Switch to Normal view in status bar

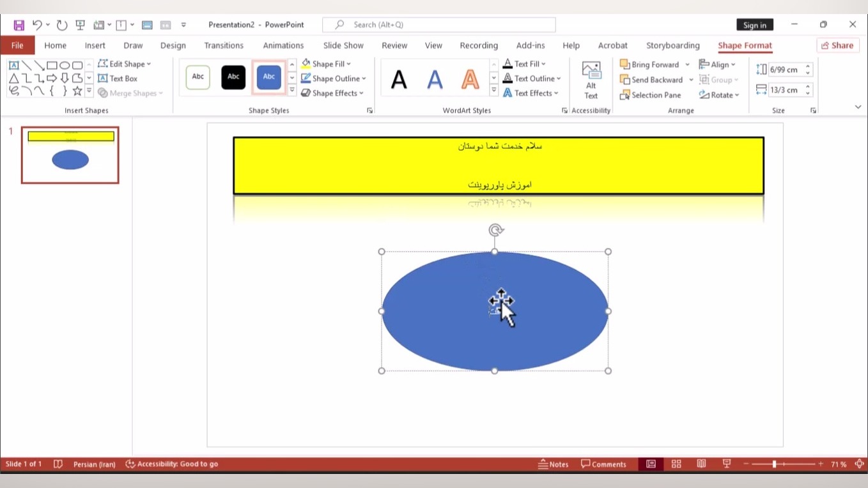coord(651,464)
